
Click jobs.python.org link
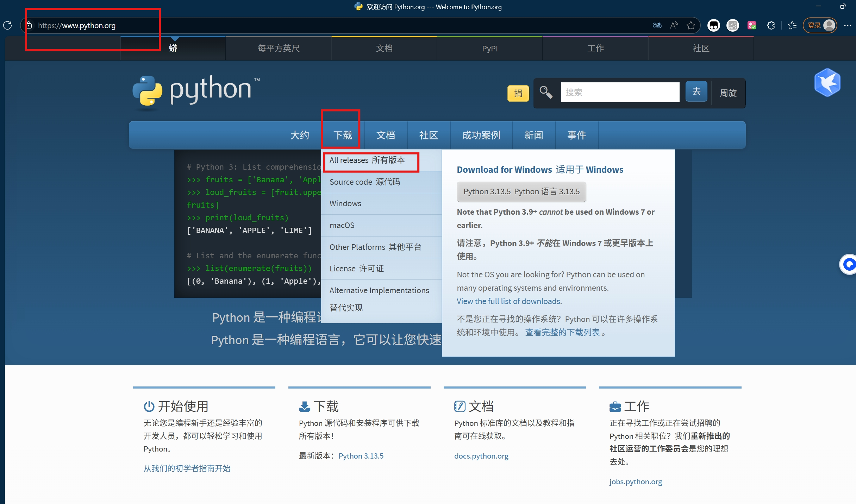tap(636, 481)
